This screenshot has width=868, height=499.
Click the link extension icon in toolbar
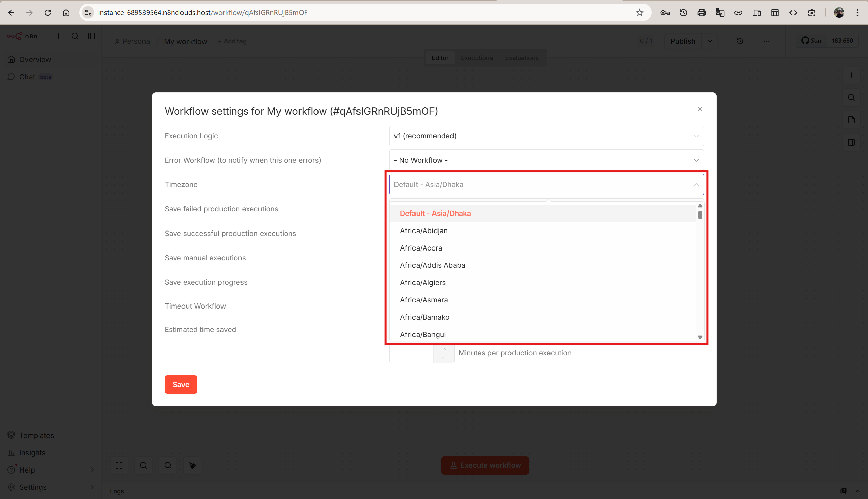(738, 13)
